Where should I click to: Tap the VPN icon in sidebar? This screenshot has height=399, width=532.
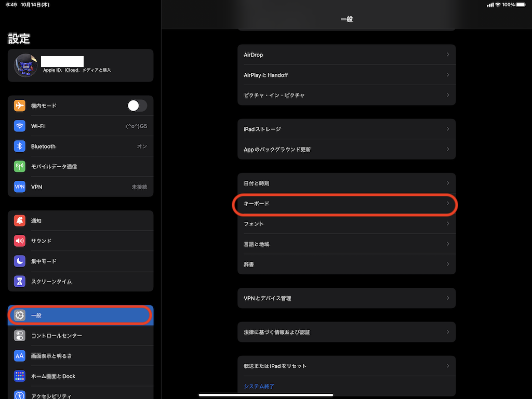(x=20, y=187)
